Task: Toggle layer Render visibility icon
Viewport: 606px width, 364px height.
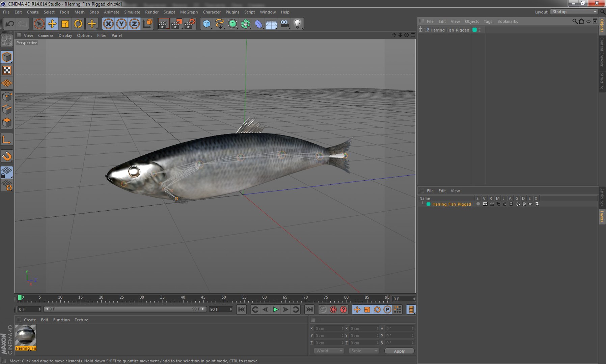Action: (x=492, y=204)
